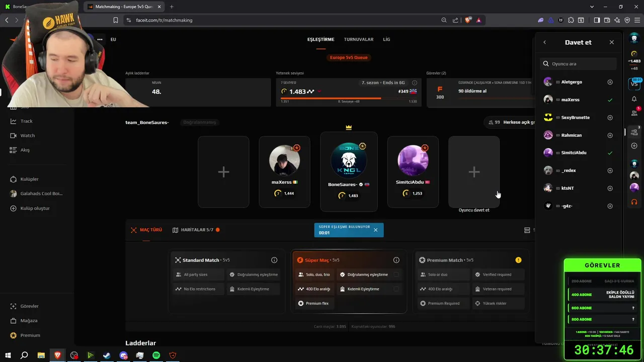Viewport: 644px width, 362px height.
Task: Open Brave wallet icon
Action: (607, 20)
